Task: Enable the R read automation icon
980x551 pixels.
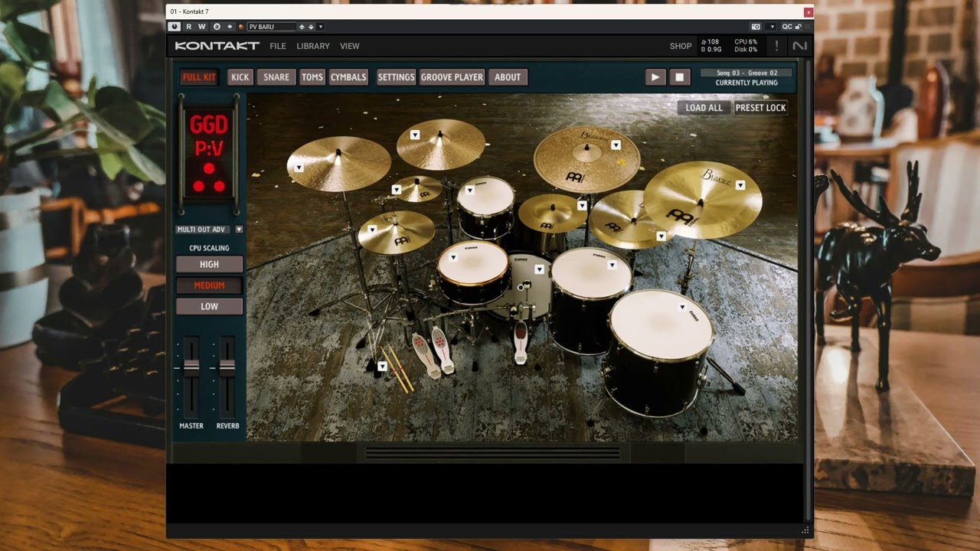Action: tap(189, 27)
